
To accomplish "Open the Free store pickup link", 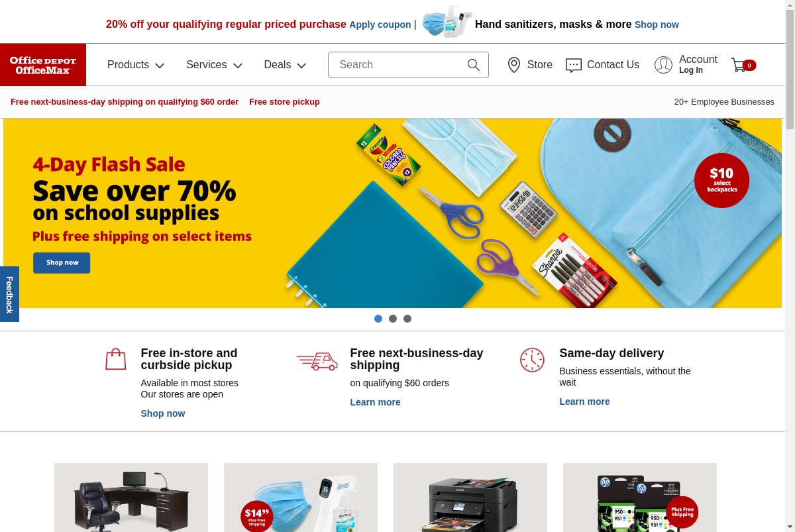I will (284, 102).
